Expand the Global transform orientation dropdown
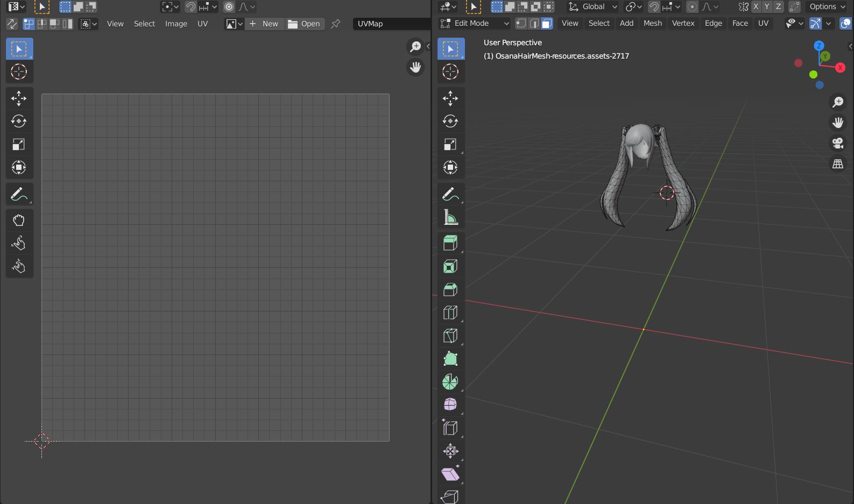854x504 pixels. coord(593,7)
